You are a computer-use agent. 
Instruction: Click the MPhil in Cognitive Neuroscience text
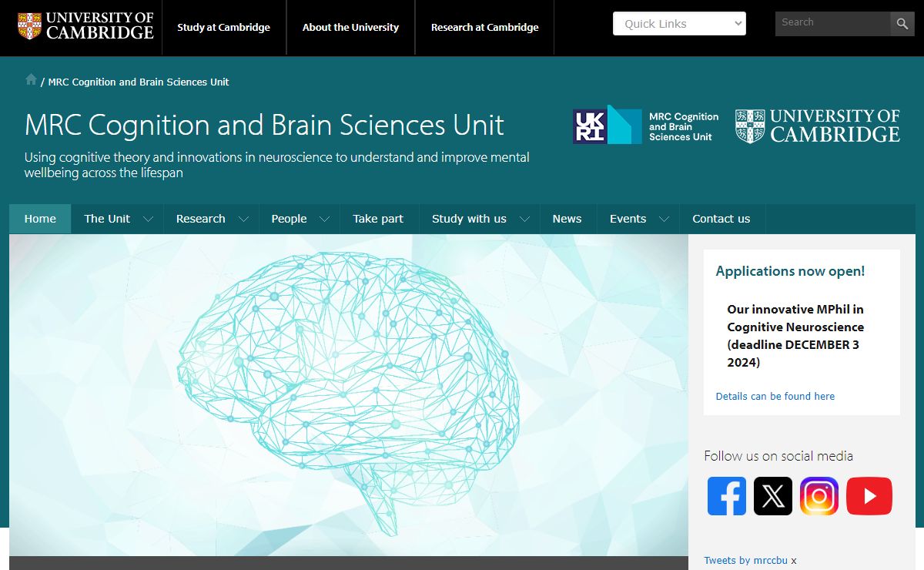click(795, 336)
